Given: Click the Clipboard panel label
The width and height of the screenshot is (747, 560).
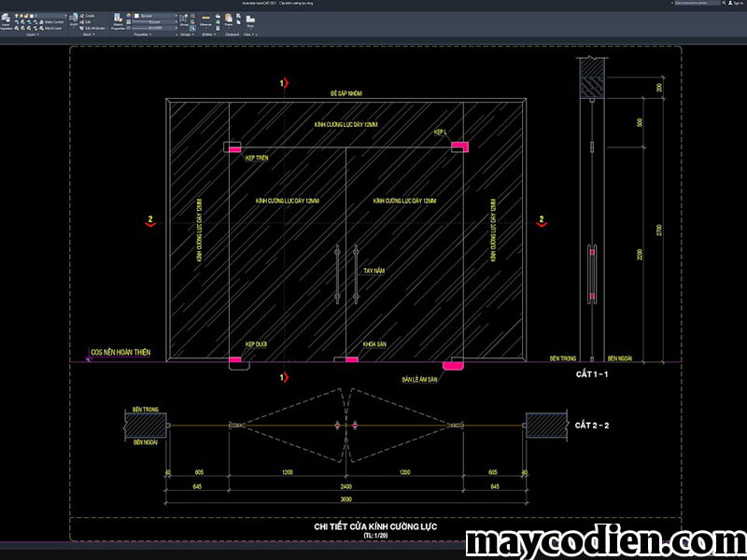Looking at the screenshot, I should [232, 35].
